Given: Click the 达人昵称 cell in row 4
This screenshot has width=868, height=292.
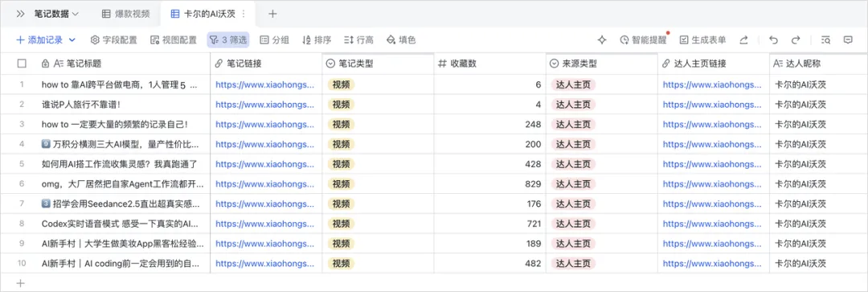Looking at the screenshot, I should (x=819, y=144).
